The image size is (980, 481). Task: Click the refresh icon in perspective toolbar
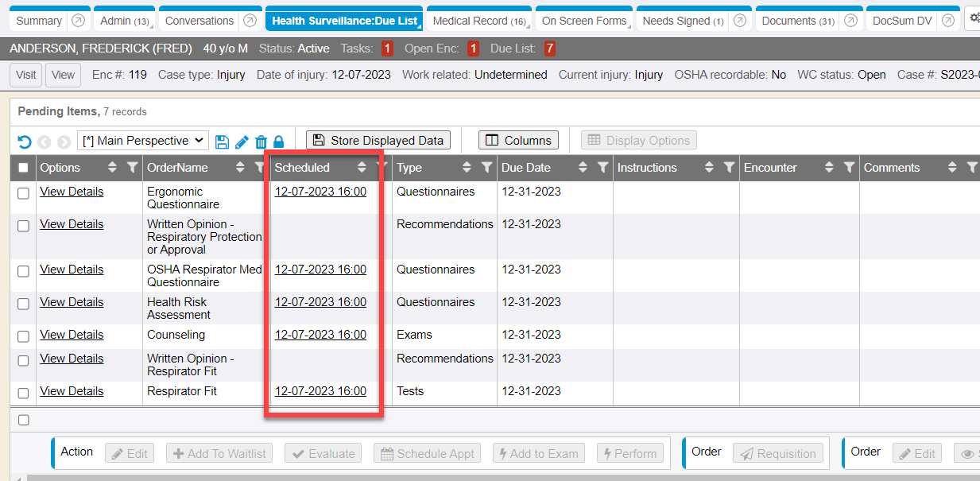tap(25, 142)
